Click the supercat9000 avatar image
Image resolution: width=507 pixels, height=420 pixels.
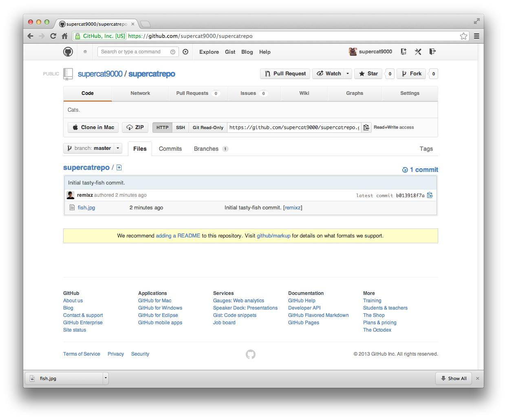pyautogui.click(x=353, y=51)
